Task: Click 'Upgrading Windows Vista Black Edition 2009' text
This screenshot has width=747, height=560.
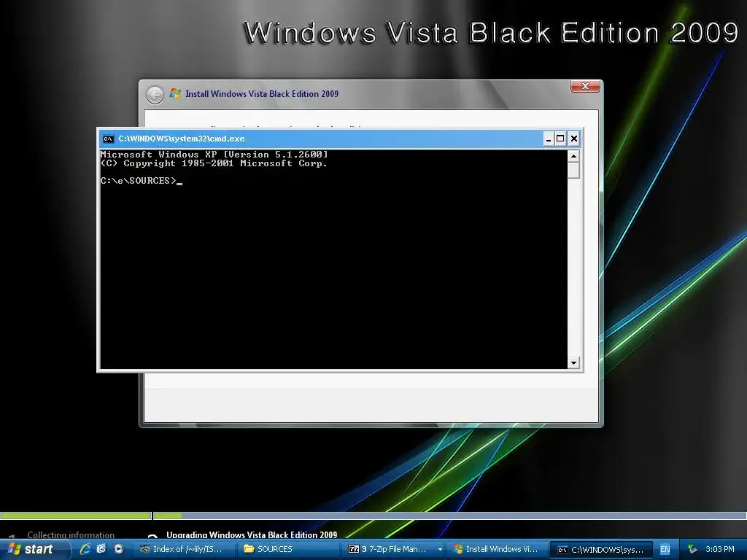Action: 252,534
